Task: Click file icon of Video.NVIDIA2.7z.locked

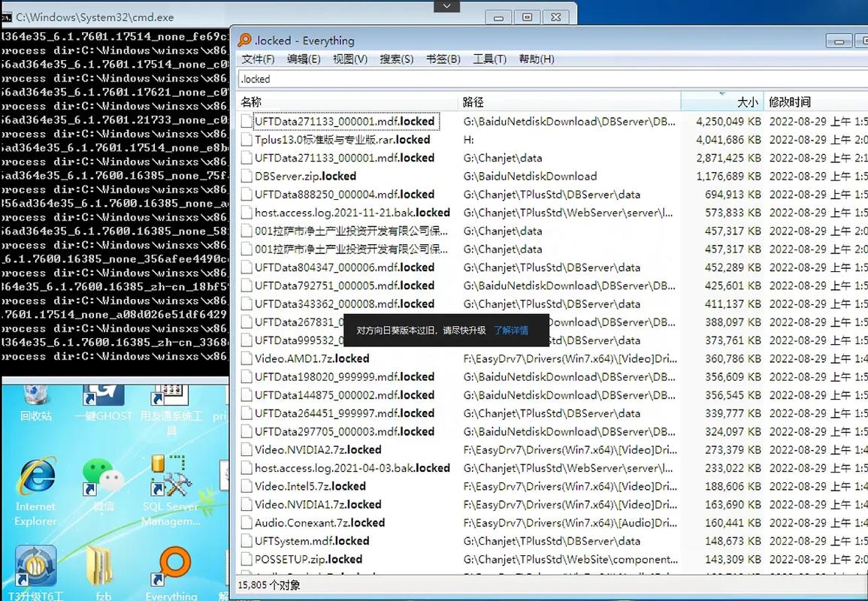Action: tap(246, 450)
